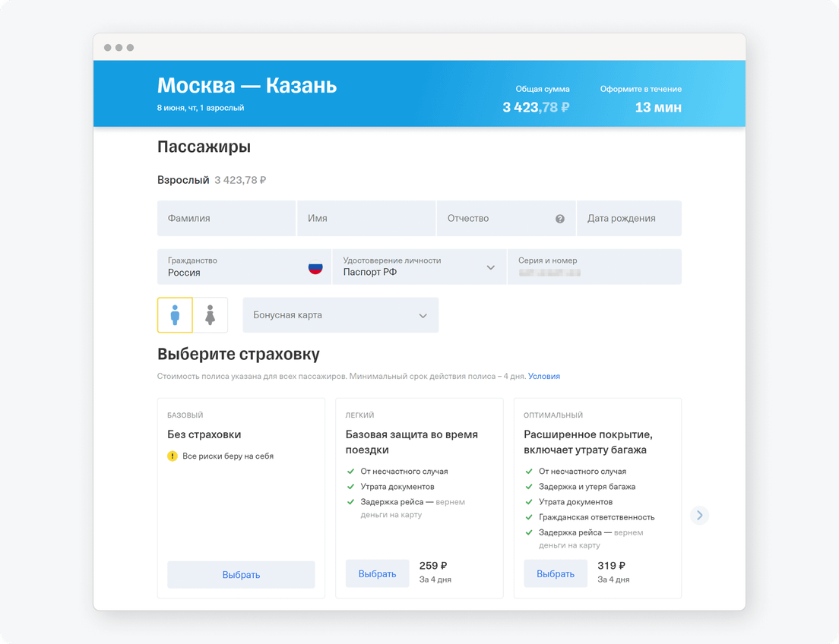Expand the Удостоверение личности dropdown chevron

(491, 267)
